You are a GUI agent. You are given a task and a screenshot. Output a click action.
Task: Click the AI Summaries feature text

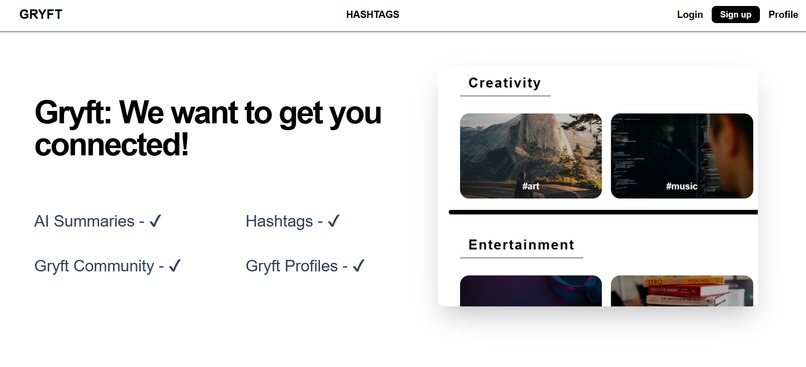click(98, 221)
